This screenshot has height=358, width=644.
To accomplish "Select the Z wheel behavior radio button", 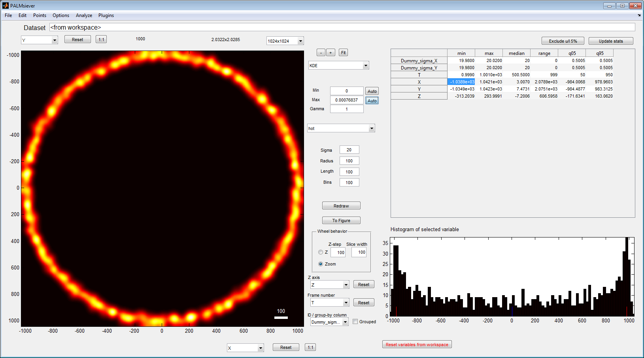I will coord(321,252).
